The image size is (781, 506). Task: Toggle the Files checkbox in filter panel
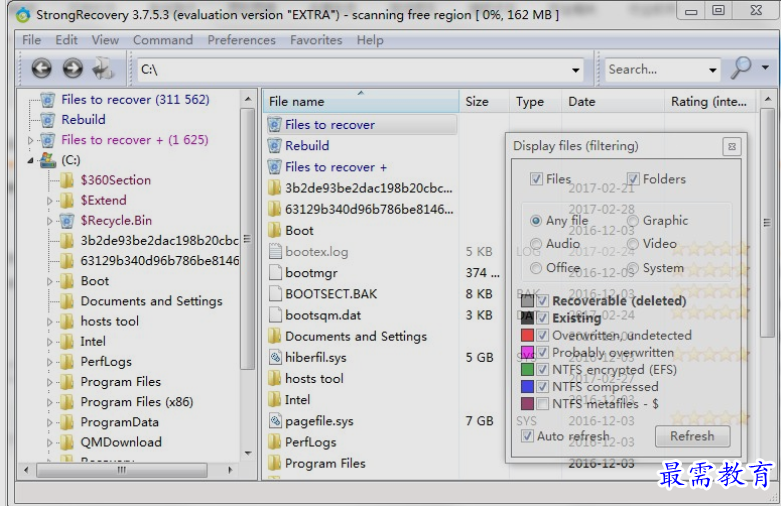536,179
